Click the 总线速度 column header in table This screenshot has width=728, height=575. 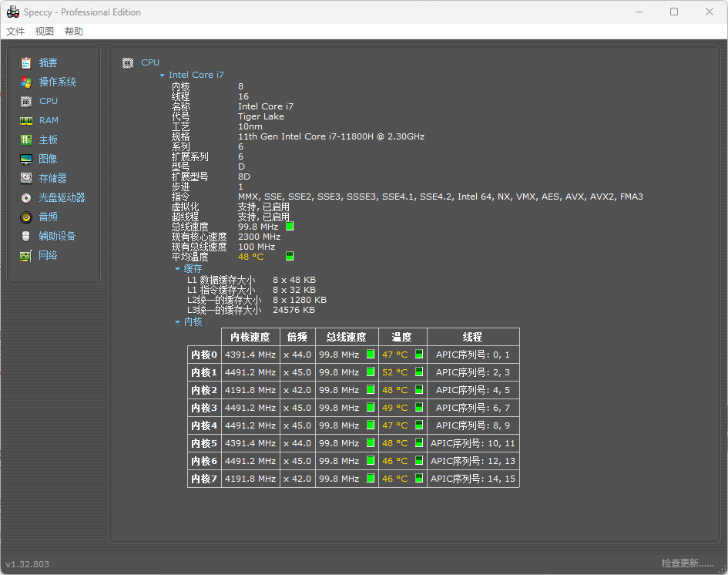tap(347, 337)
